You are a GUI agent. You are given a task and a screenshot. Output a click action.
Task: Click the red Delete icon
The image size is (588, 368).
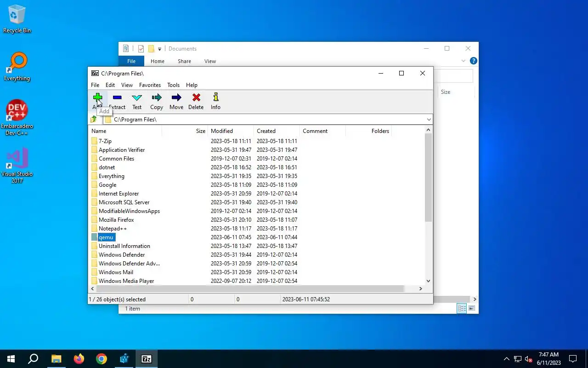coord(196,98)
